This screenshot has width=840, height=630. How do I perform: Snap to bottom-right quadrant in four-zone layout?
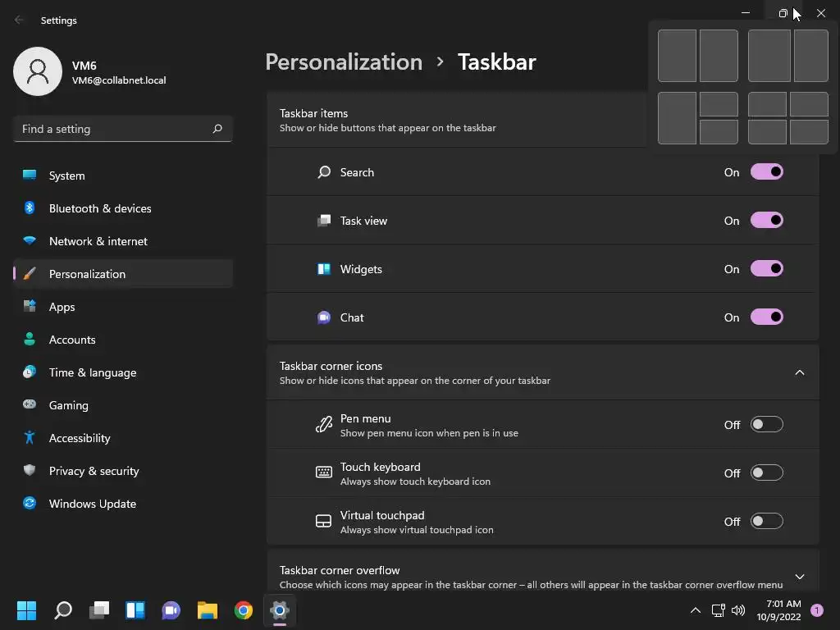pos(809,132)
